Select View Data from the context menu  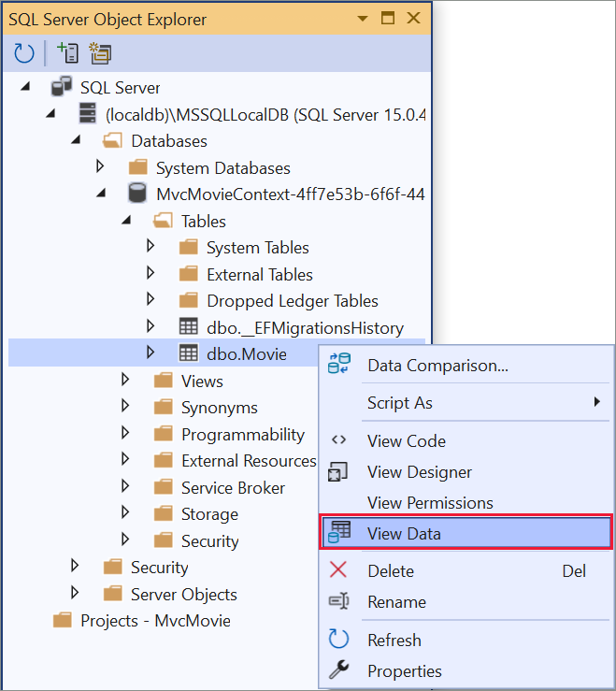(x=404, y=534)
